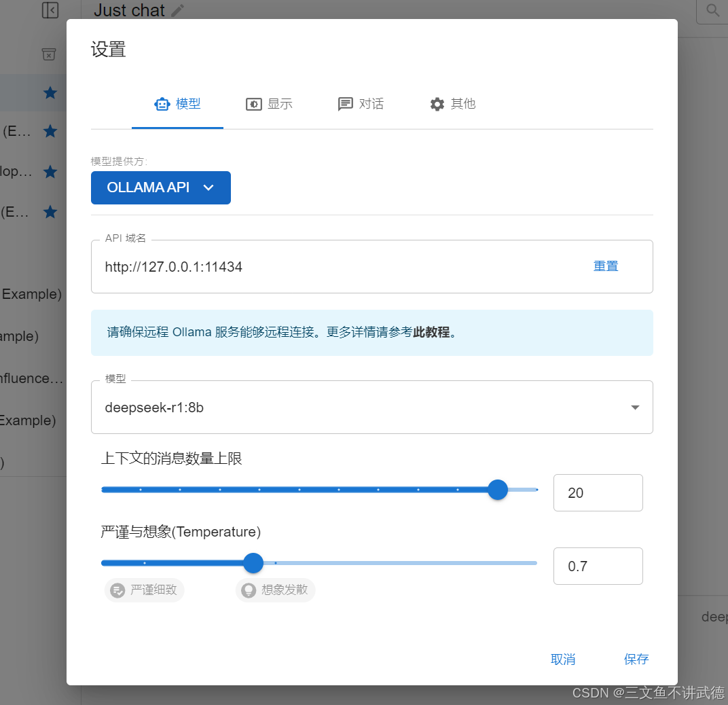Image resolution: width=728 pixels, height=705 pixels.
Task: Click the star beside the "lop…" chat
Action: (50, 172)
